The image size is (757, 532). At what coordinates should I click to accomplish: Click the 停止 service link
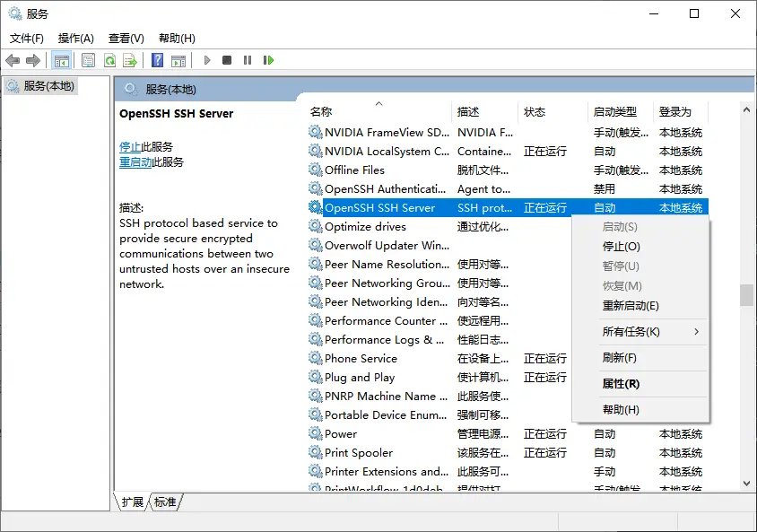click(x=129, y=146)
